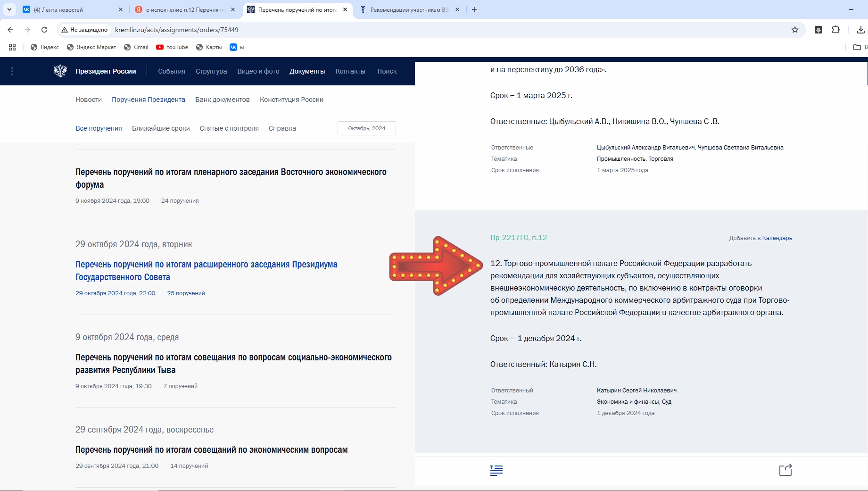Click the share icon below the assignment
This screenshot has width=868, height=491.
(x=785, y=470)
